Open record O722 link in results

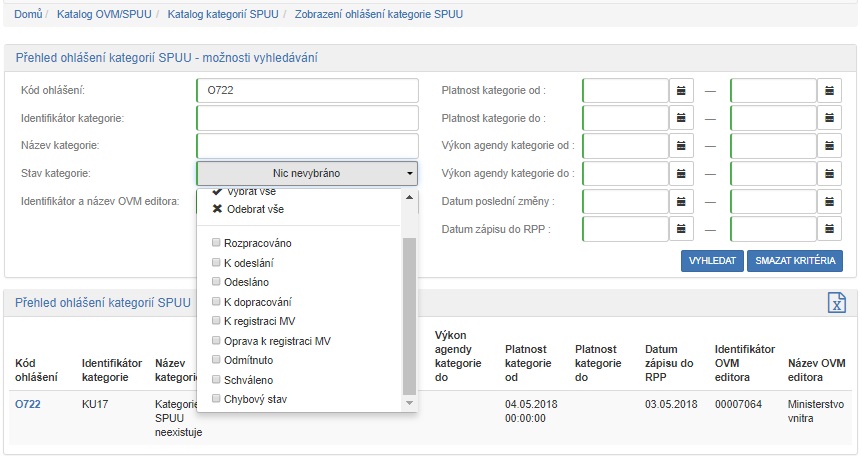coord(26,403)
